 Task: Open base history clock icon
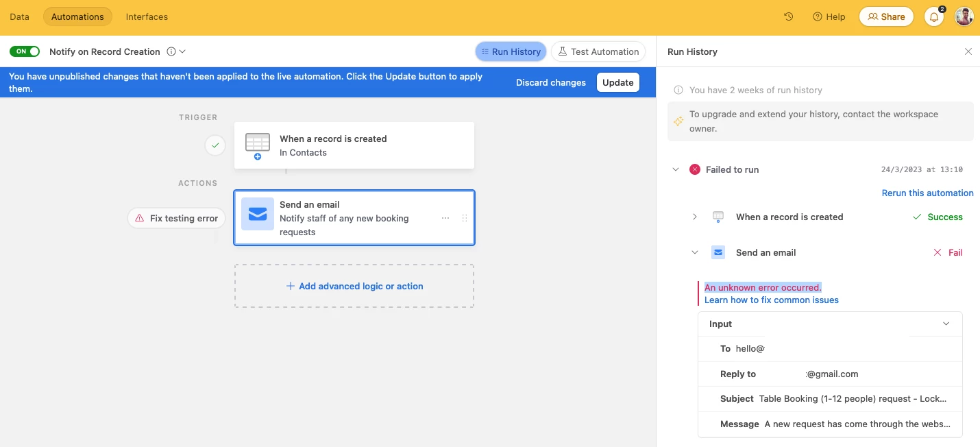789,16
